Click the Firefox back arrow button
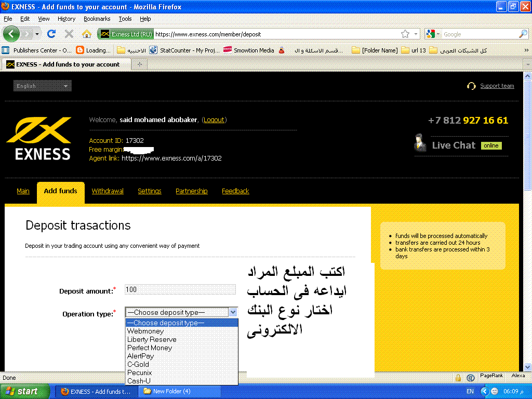The width and height of the screenshot is (532, 399). (11, 34)
